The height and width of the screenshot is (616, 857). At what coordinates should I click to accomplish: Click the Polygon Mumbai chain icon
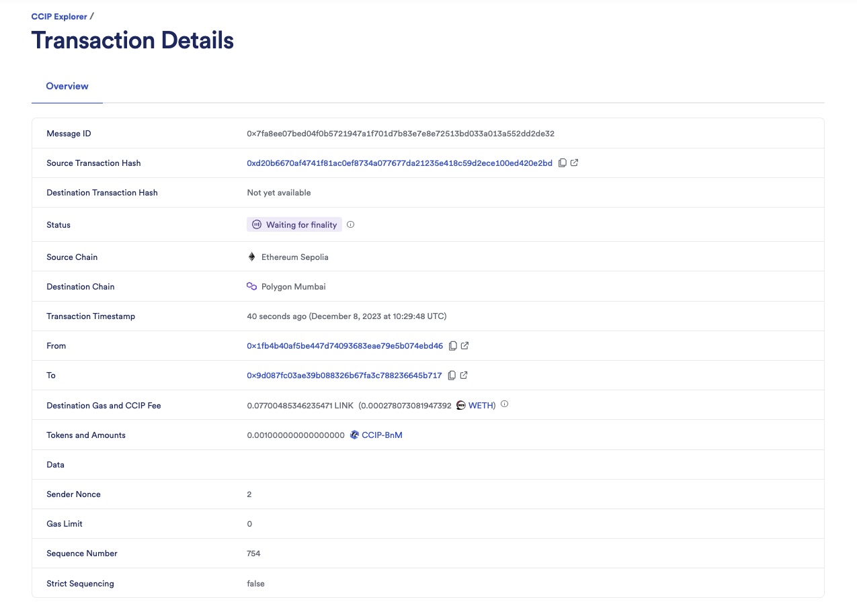[252, 287]
